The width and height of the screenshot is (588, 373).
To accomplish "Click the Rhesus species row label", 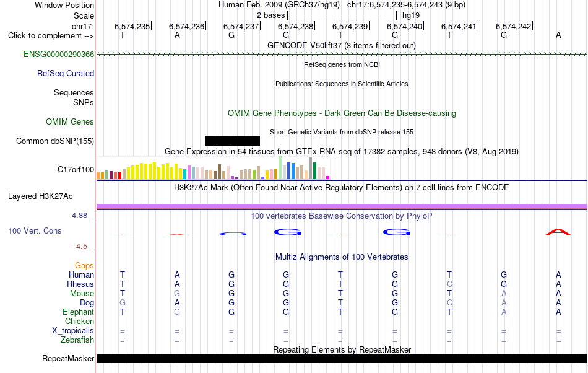I will tap(80, 284).
